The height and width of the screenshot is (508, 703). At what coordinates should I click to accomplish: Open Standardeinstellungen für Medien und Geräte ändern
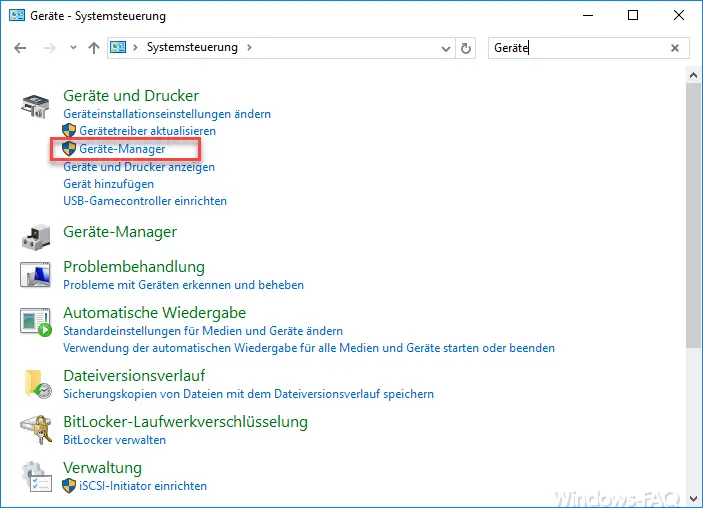pyautogui.click(x=203, y=331)
